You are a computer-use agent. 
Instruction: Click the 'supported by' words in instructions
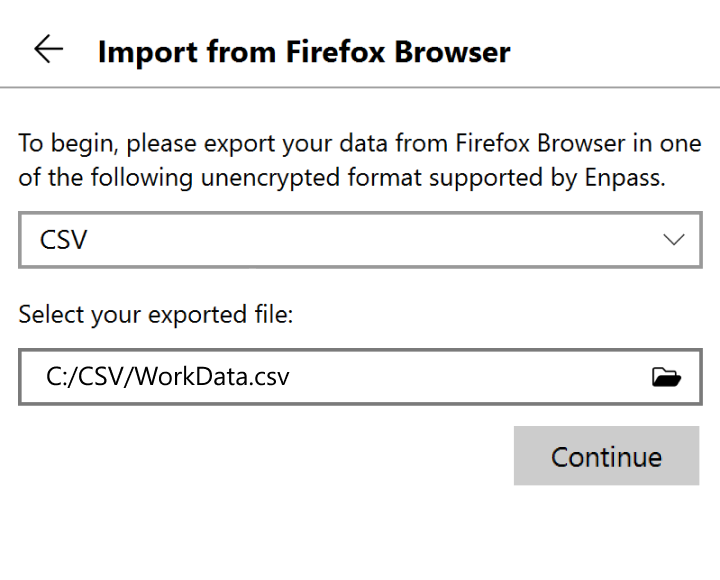coord(503,178)
